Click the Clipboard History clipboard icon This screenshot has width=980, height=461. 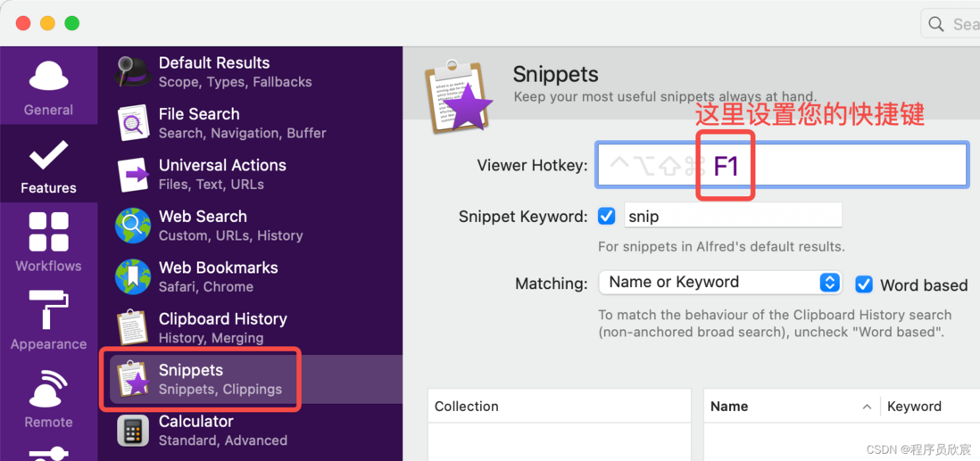(x=132, y=327)
